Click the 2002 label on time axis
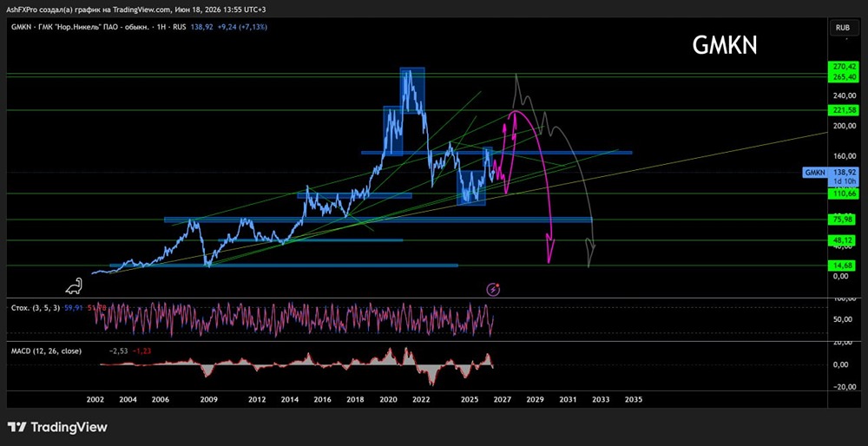Viewport: 868px width, 446px height. tap(95, 399)
